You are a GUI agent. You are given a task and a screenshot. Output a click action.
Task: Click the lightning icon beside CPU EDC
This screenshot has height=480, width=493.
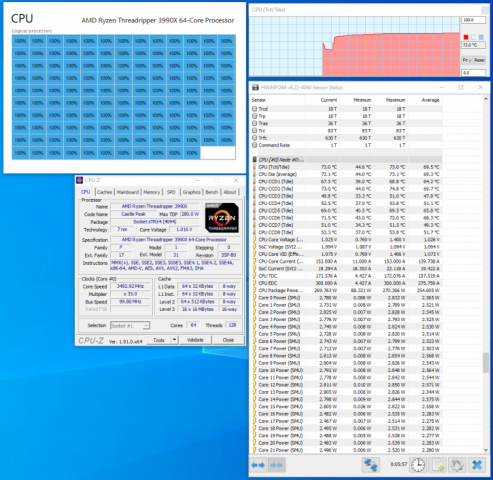point(255,283)
